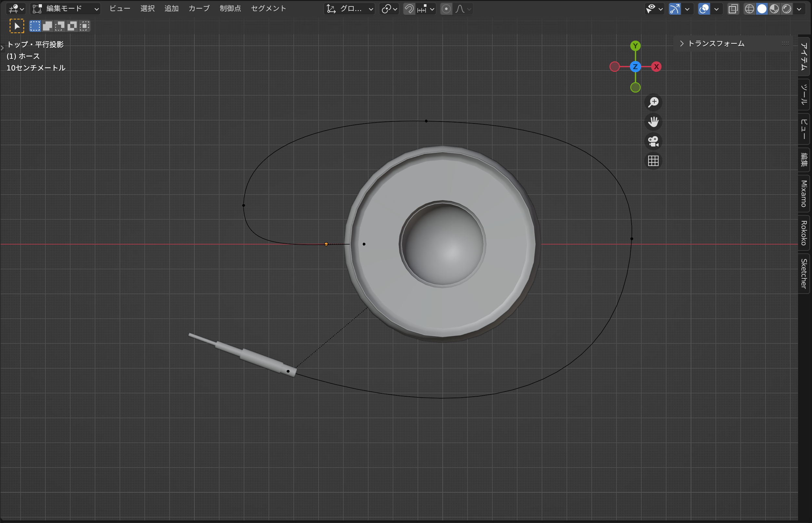Toggle X-ray mode
This screenshot has height=523, width=812.
click(x=733, y=9)
